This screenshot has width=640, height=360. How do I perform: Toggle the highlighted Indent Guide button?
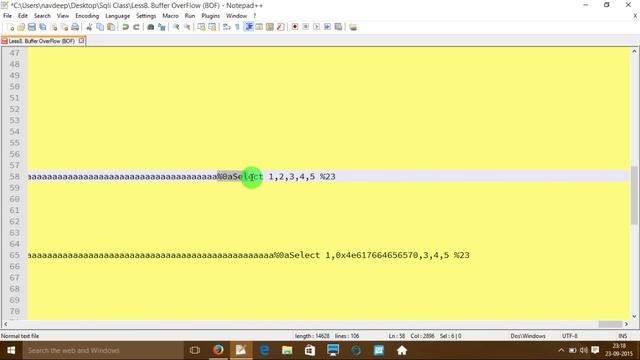coord(248,27)
